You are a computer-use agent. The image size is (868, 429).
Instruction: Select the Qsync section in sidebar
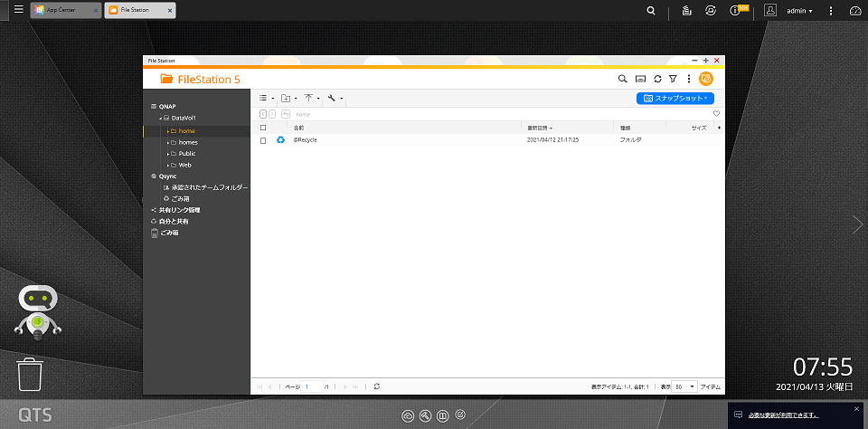click(x=168, y=176)
